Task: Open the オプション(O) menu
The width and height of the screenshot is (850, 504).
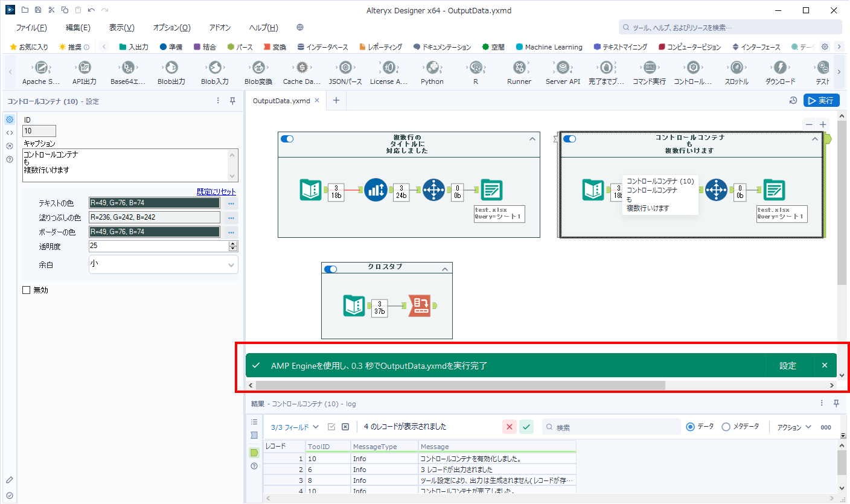Action: (171, 28)
